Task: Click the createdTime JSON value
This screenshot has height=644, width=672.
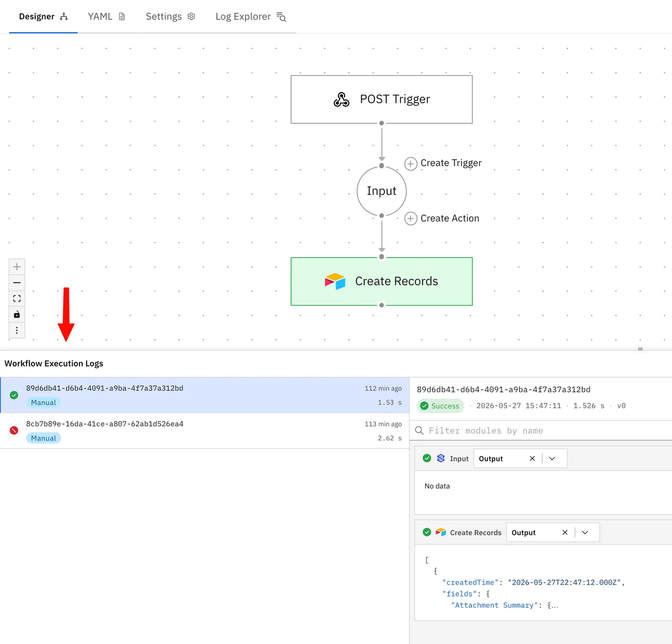Action: [564, 583]
